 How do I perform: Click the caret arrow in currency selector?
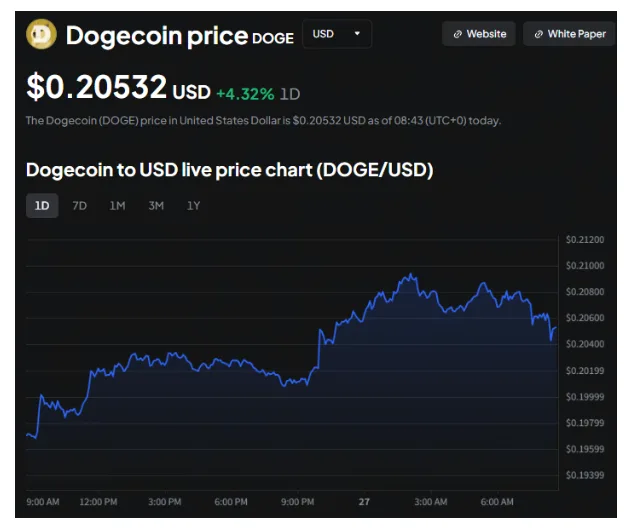coord(357,34)
